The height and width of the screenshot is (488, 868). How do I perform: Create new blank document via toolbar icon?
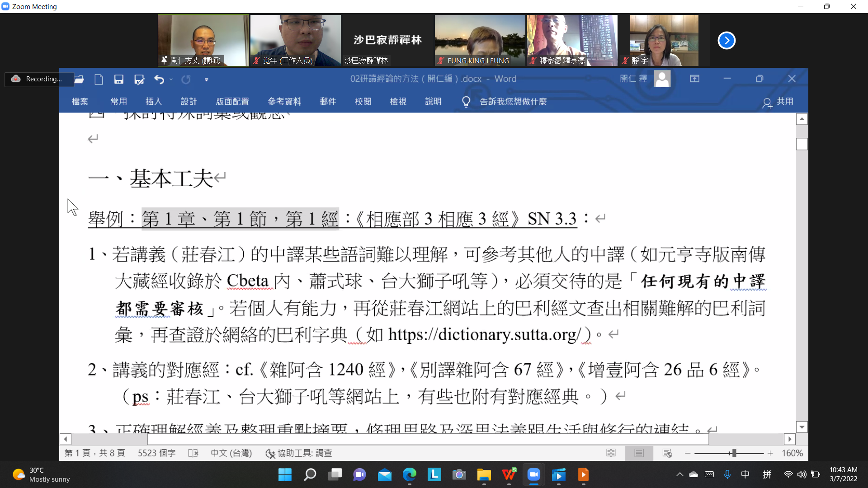99,80
